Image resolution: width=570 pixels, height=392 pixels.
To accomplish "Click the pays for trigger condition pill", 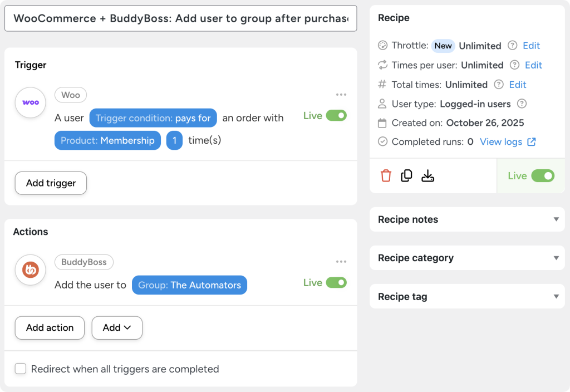I will pos(153,117).
